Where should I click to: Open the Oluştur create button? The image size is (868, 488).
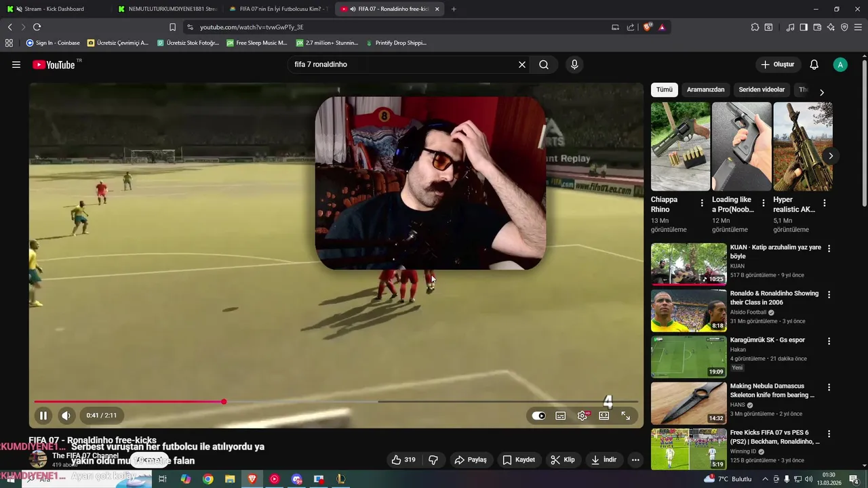click(777, 64)
